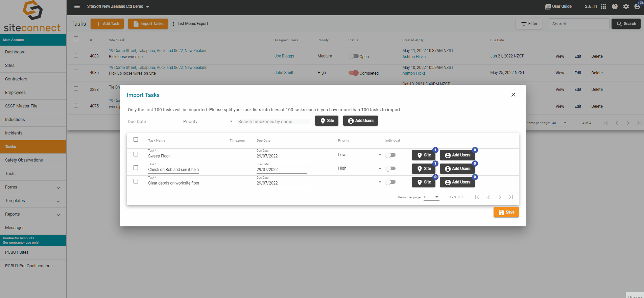Toggle Completed status for task 4085
Viewport: 644px width, 298px height.
(x=354, y=73)
